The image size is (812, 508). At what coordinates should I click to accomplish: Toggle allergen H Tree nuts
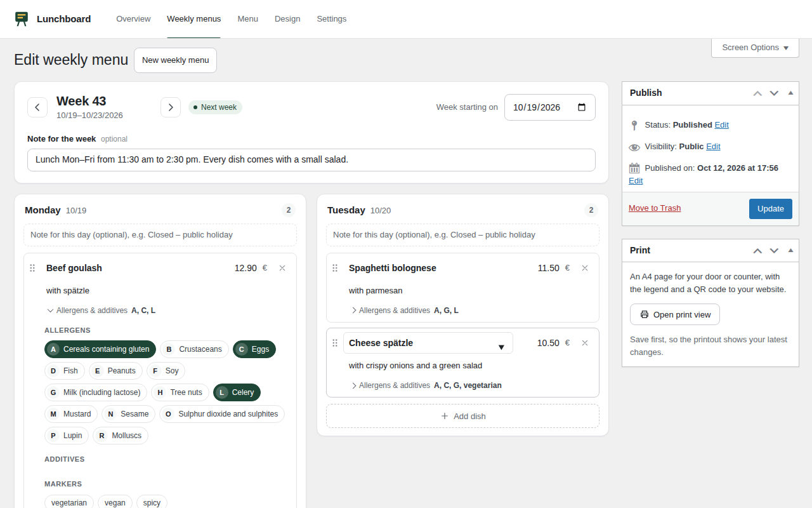[180, 392]
